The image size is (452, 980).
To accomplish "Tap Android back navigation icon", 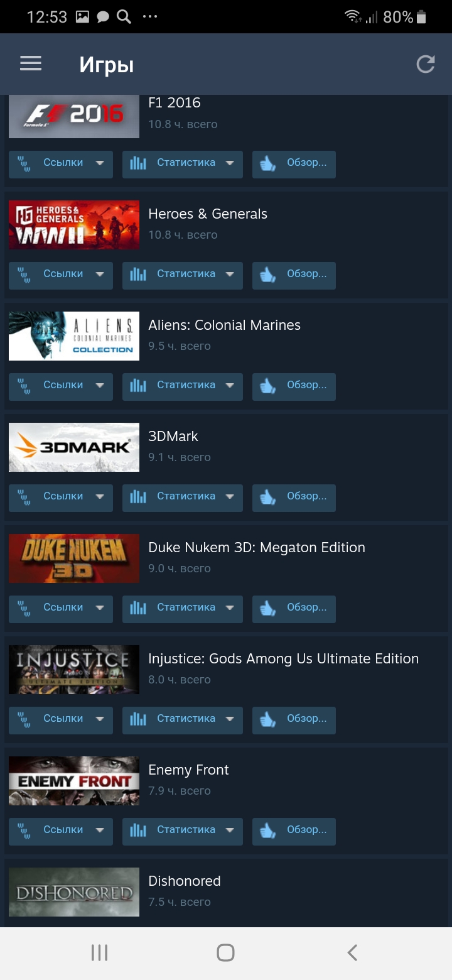I will pyautogui.click(x=352, y=952).
